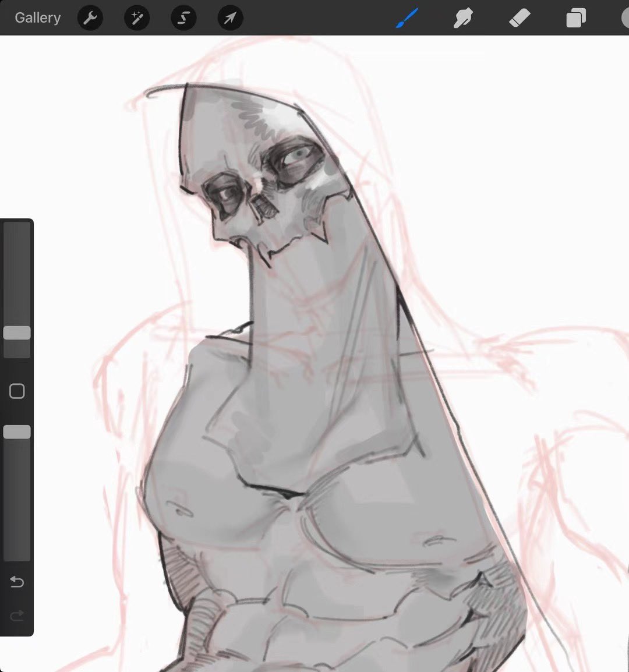Open the Gallery
The width and height of the screenshot is (629, 672).
[38, 17]
